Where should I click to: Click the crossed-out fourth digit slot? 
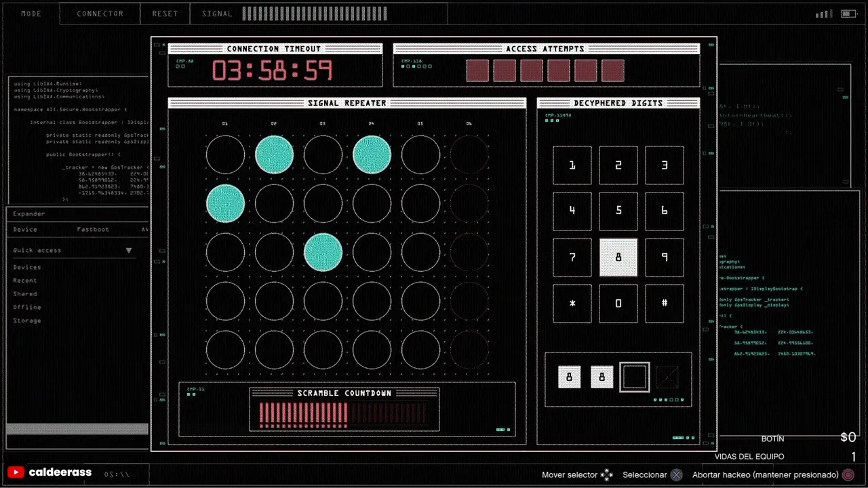click(667, 377)
